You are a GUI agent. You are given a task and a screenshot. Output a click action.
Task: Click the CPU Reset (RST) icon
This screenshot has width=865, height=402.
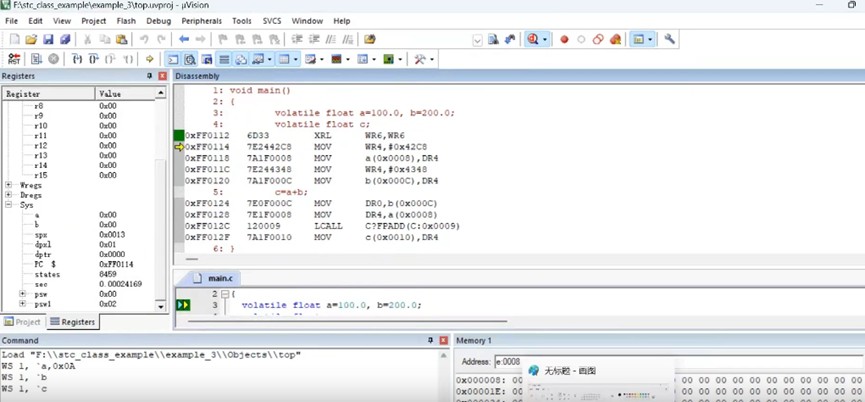click(15, 59)
